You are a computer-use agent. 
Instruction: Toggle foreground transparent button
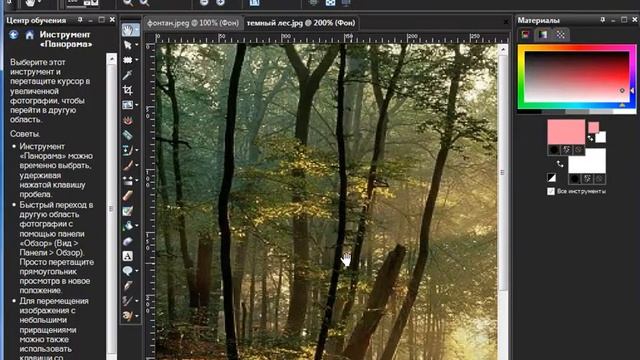pyautogui.click(x=578, y=150)
